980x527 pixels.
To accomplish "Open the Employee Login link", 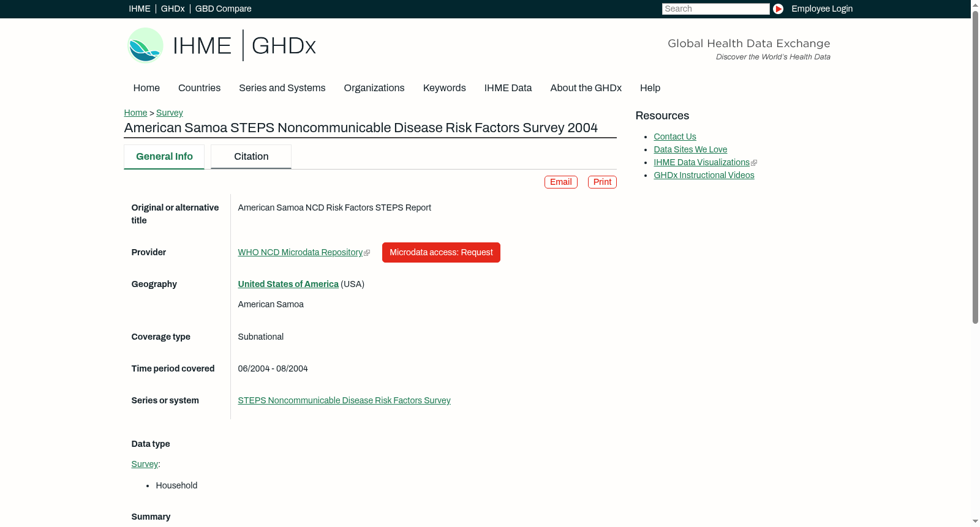I will (x=822, y=9).
